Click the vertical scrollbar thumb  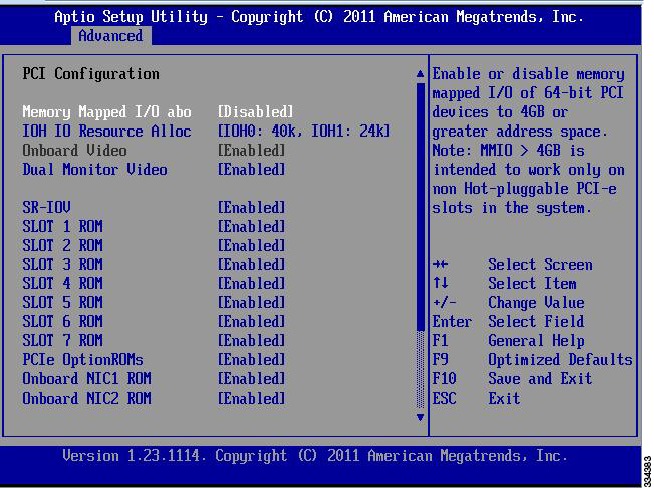(420, 206)
